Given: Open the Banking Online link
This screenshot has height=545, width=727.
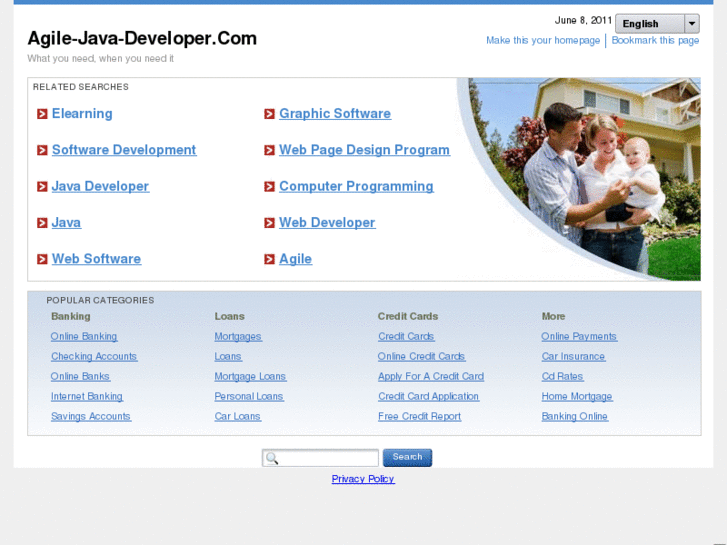Looking at the screenshot, I should click(575, 417).
